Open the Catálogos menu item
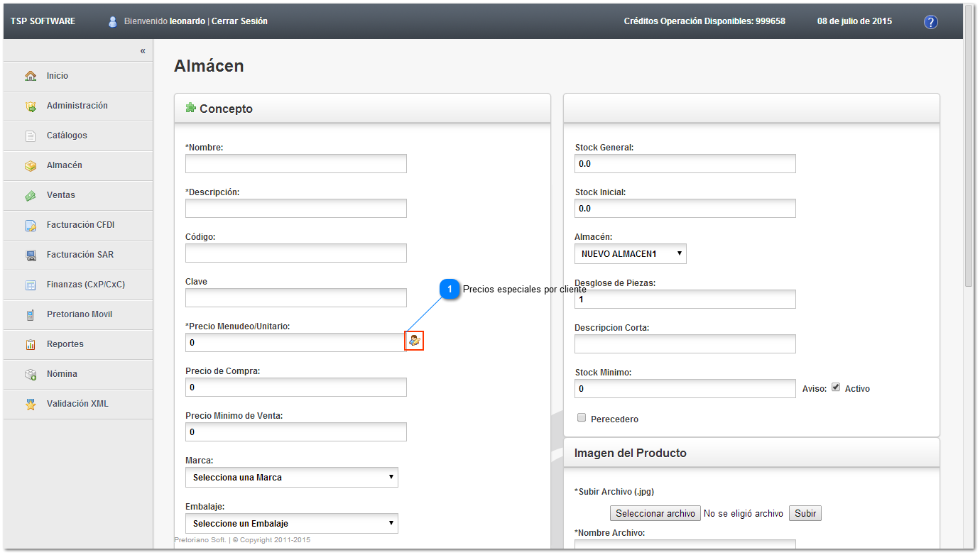The width and height of the screenshot is (980, 555). [x=78, y=136]
